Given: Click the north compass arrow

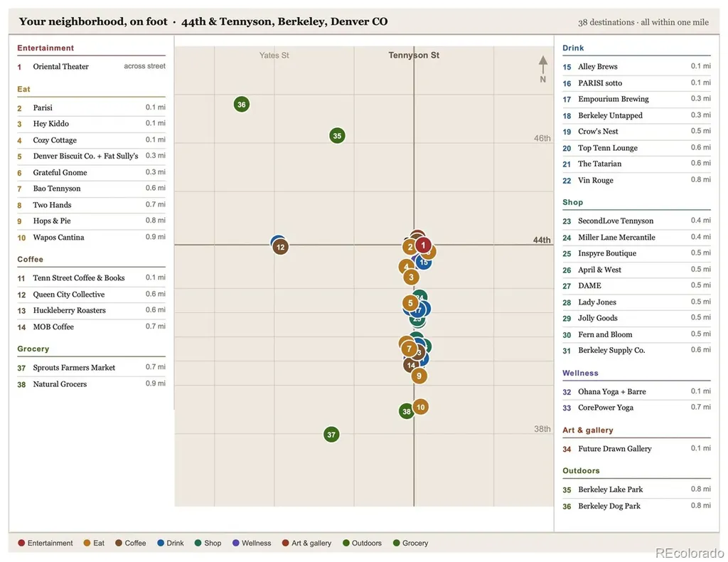Looking at the screenshot, I should pos(542,65).
